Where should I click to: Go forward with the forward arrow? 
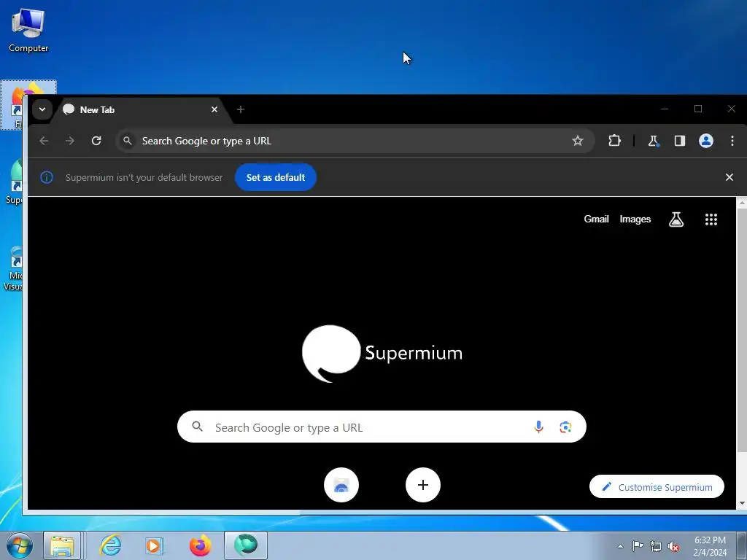click(70, 141)
